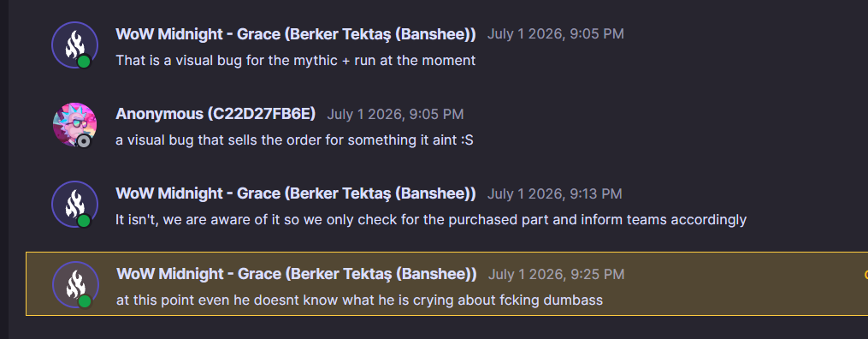This screenshot has height=339, width=868.
Task: Click the WoW Midnight - Grace name in the highlighted message
Action: tap(297, 274)
